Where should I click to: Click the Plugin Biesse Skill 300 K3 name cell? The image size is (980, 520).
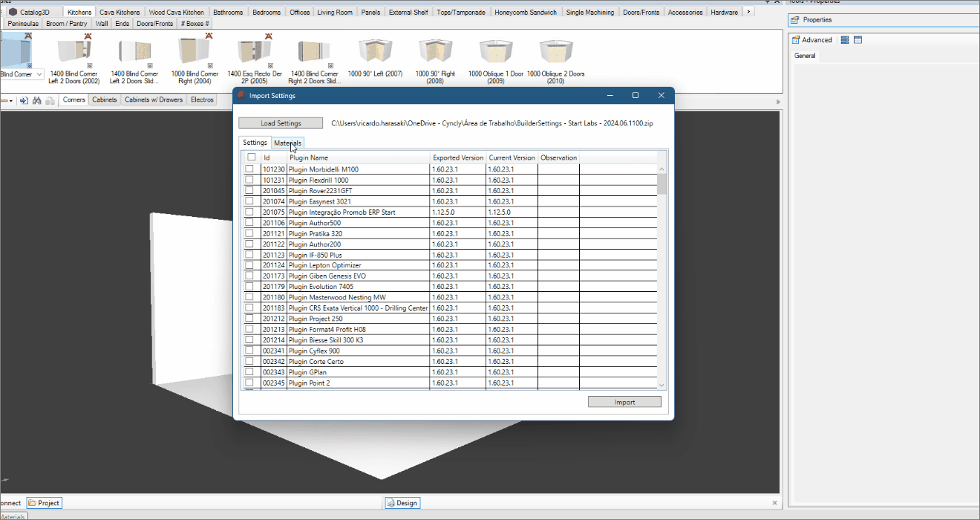point(359,340)
